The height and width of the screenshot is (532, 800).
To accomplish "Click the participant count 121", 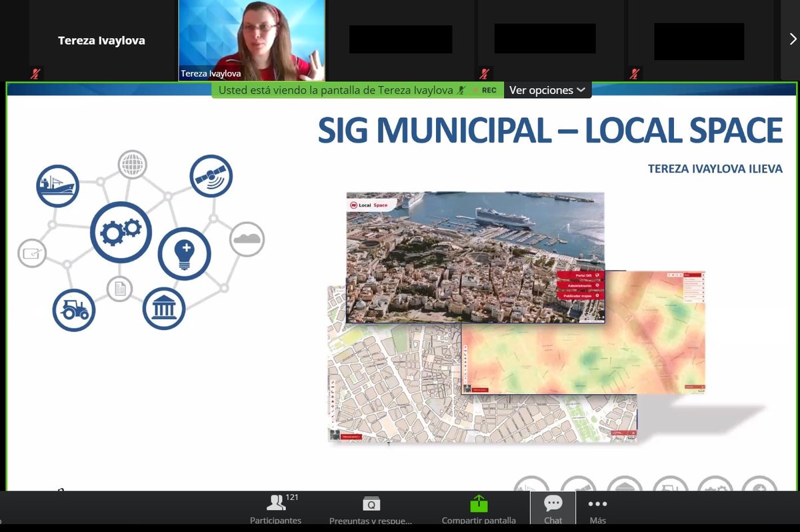I will (x=292, y=497).
